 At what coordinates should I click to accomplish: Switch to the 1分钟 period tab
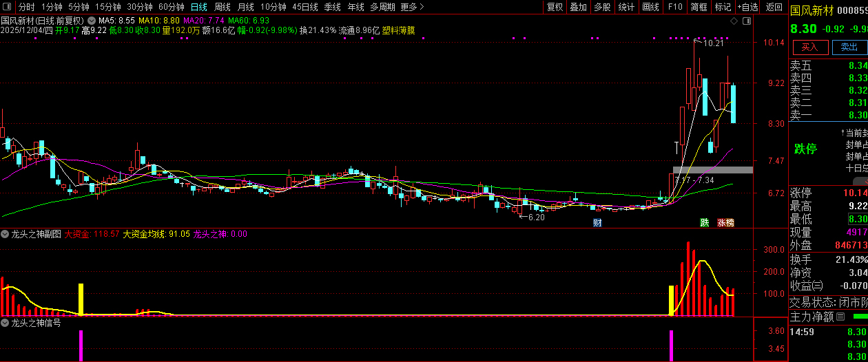click(x=52, y=7)
